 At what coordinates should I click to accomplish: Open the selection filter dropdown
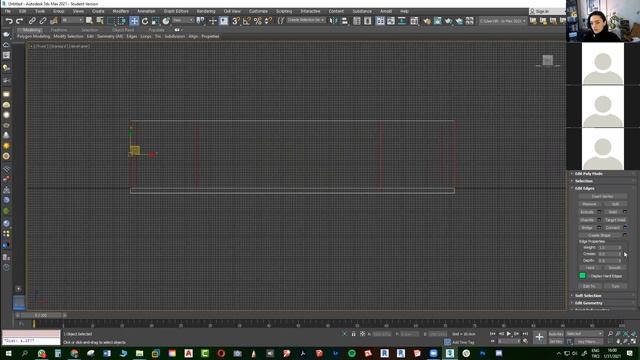click(x=72, y=20)
